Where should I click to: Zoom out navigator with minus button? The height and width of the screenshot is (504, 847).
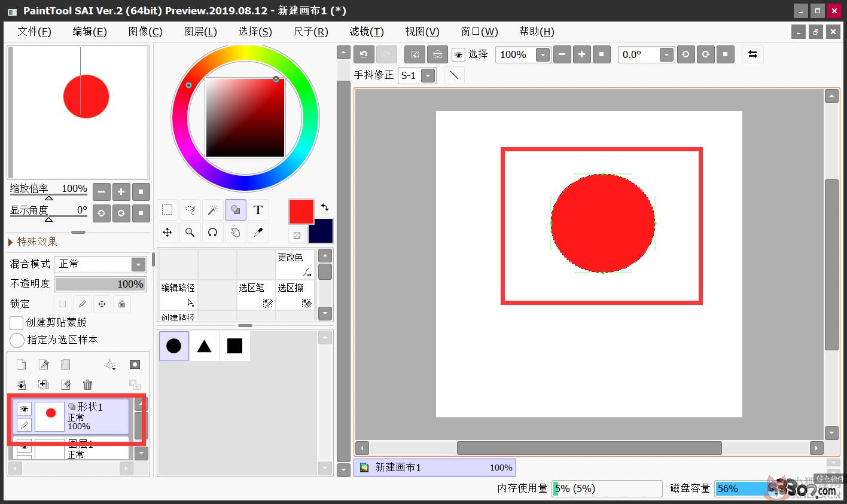click(102, 192)
